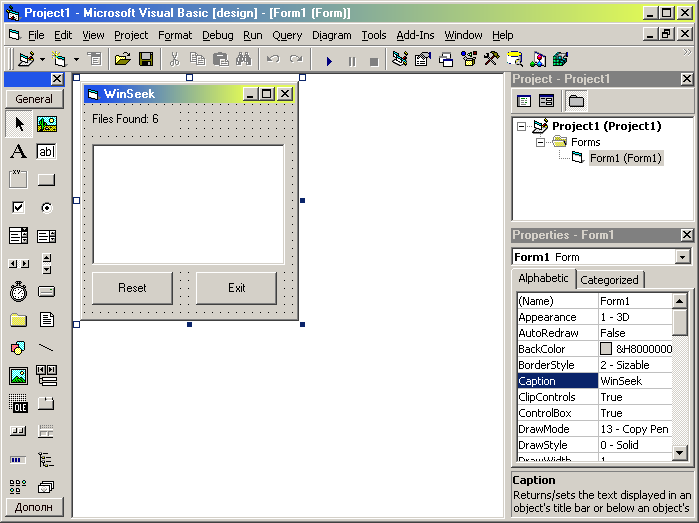Select the Timer control tool

pos(18,292)
